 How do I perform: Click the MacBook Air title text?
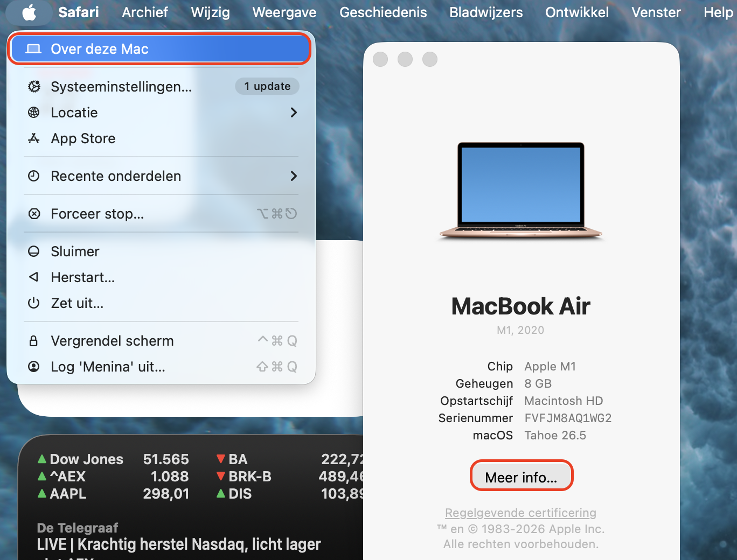(520, 306)
